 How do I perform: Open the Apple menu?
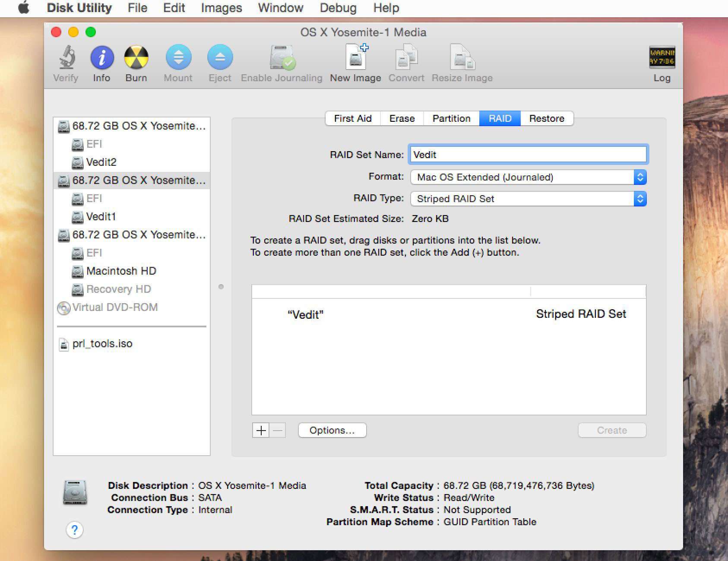pyautogui.click(x=24, y=8)
